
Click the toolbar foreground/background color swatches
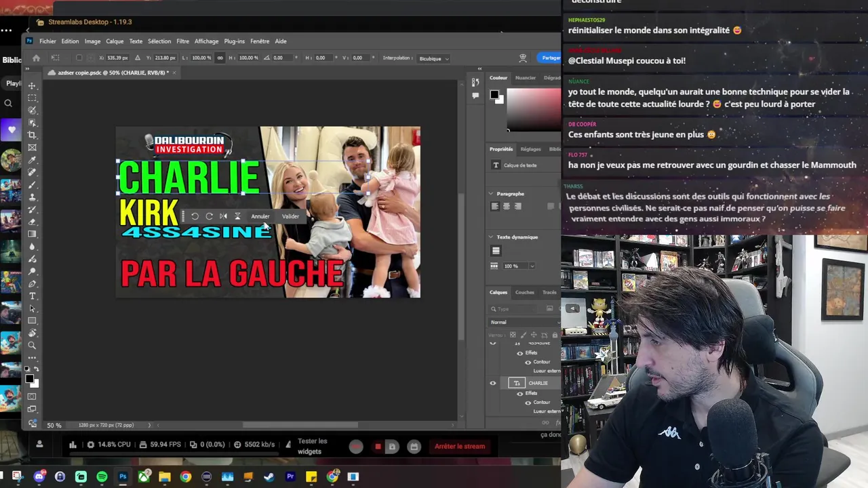point(31,382)
